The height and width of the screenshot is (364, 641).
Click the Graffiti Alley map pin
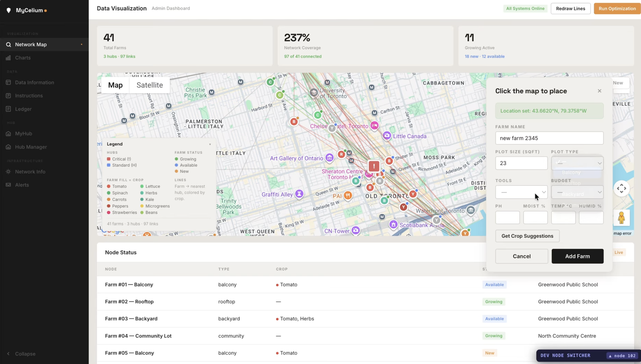click(299, 194)
